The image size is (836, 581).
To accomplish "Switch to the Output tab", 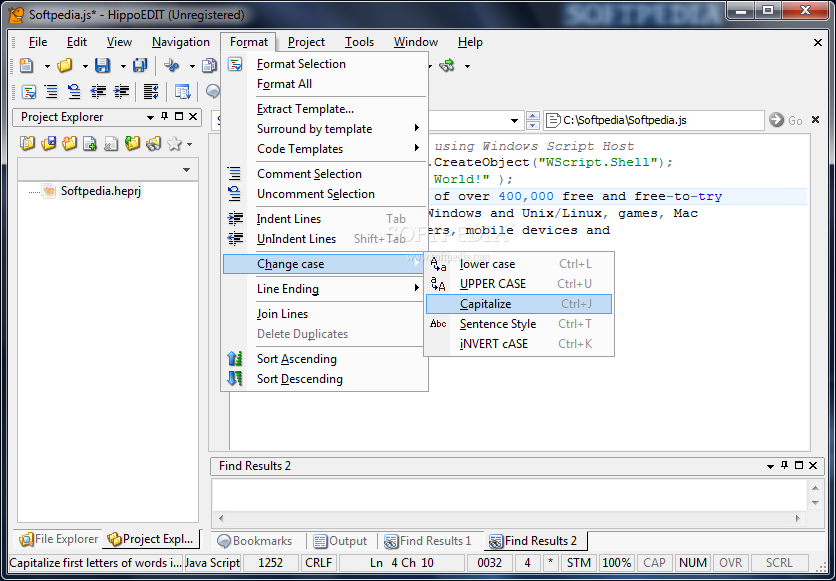I will pyautogui.click(x=340, y=541).
